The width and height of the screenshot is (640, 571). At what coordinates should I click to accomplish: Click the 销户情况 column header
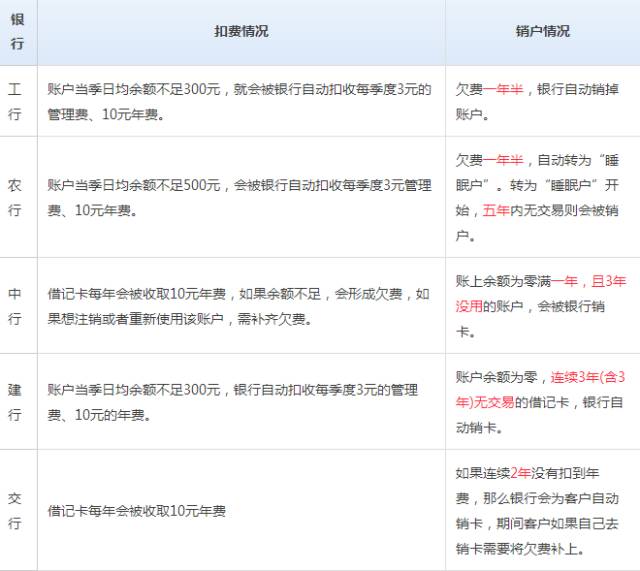542,31
